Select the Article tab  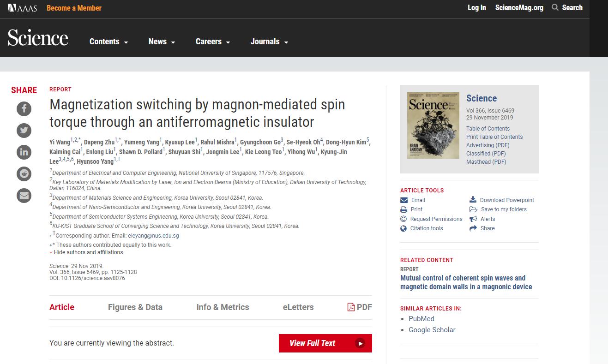(x=62, y=307)
